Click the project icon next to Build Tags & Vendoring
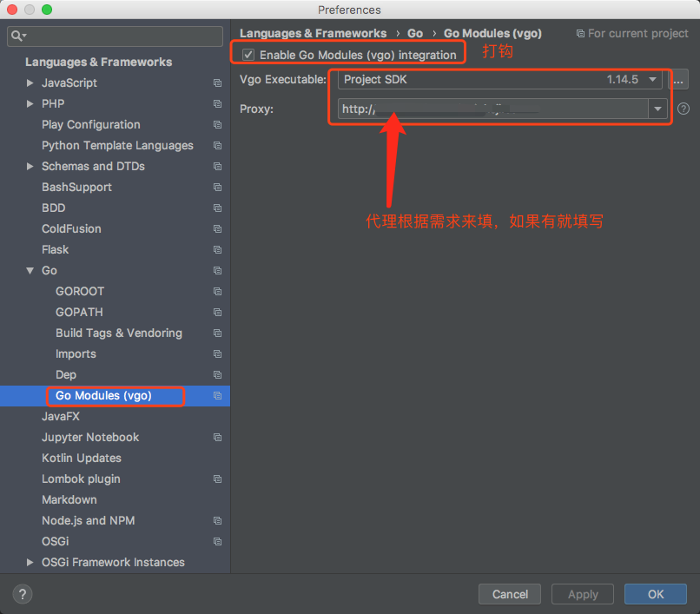700x614 pixels. coord(217,333)
